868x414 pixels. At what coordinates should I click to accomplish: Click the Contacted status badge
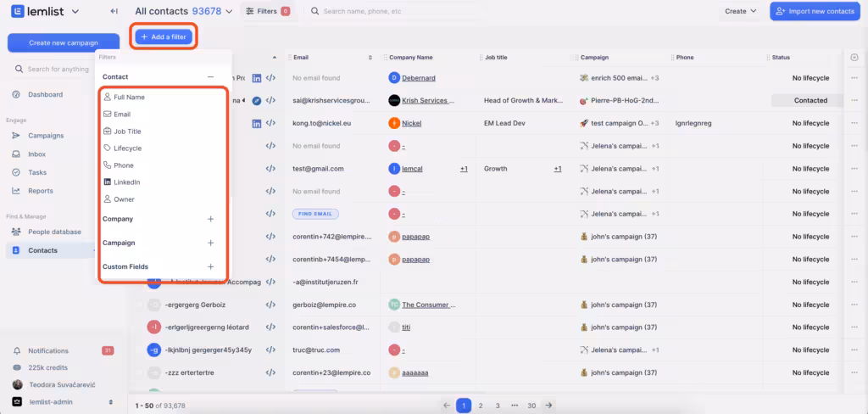(810, 100)
